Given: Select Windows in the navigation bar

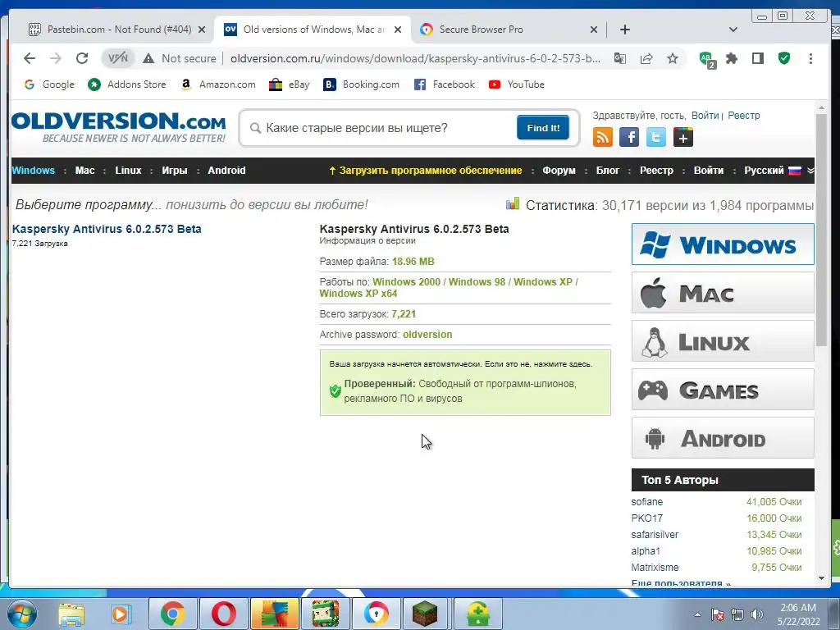Looking at the screenshot, I should [33, 171].
